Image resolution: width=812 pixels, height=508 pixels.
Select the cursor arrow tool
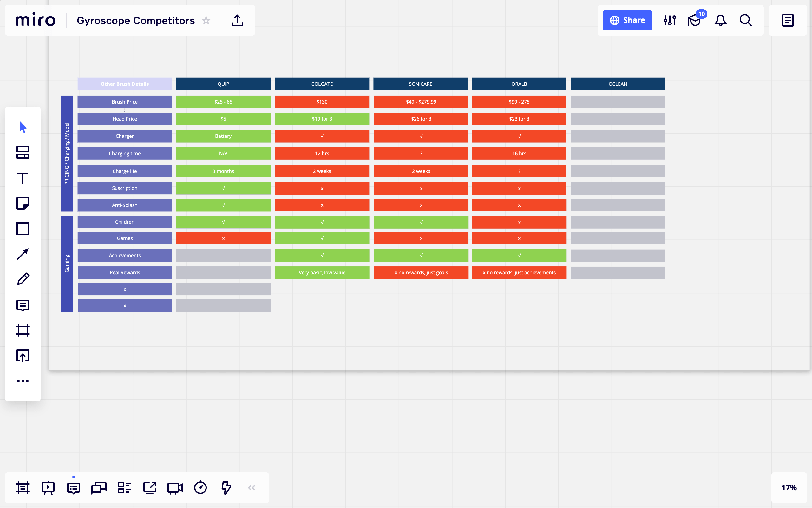tap(23, 127)
